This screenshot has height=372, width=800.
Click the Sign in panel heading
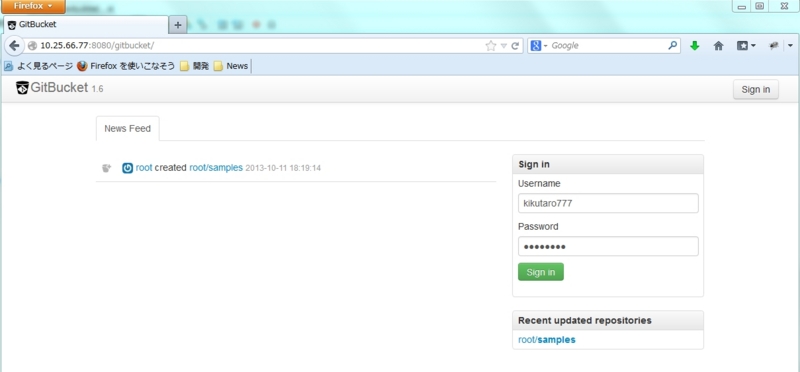click(534, 164)
